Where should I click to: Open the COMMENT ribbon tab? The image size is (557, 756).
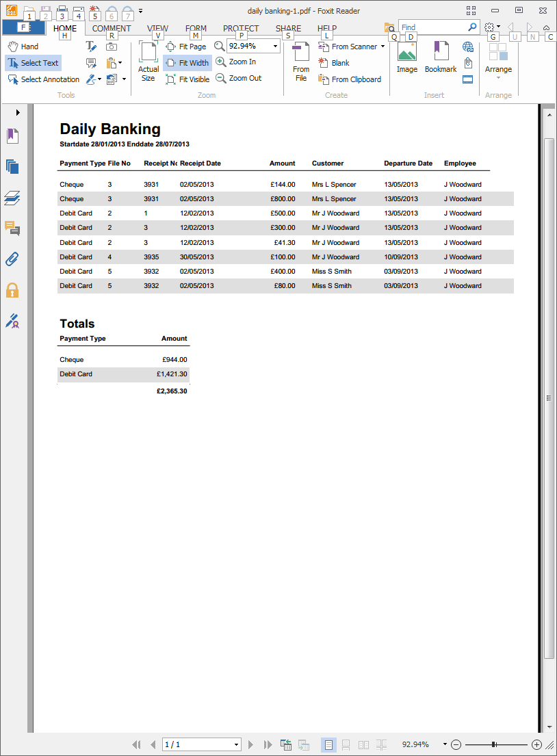pyautogui.click(x=112, y=29)
